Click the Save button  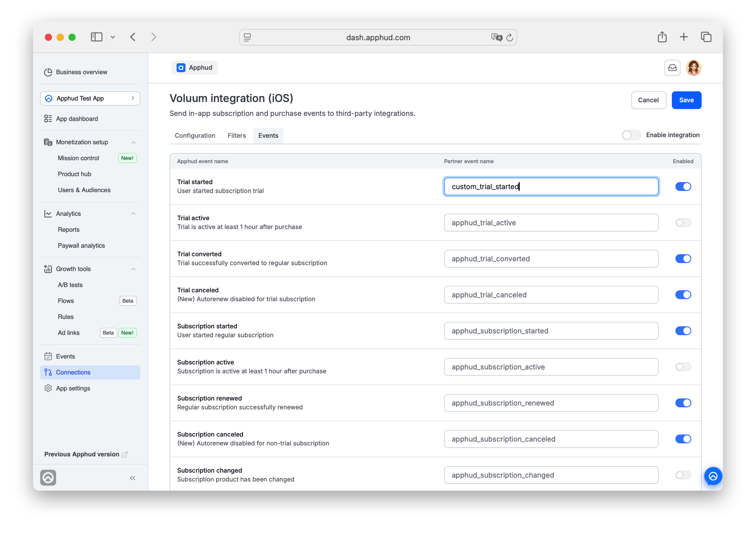[686, 100]
